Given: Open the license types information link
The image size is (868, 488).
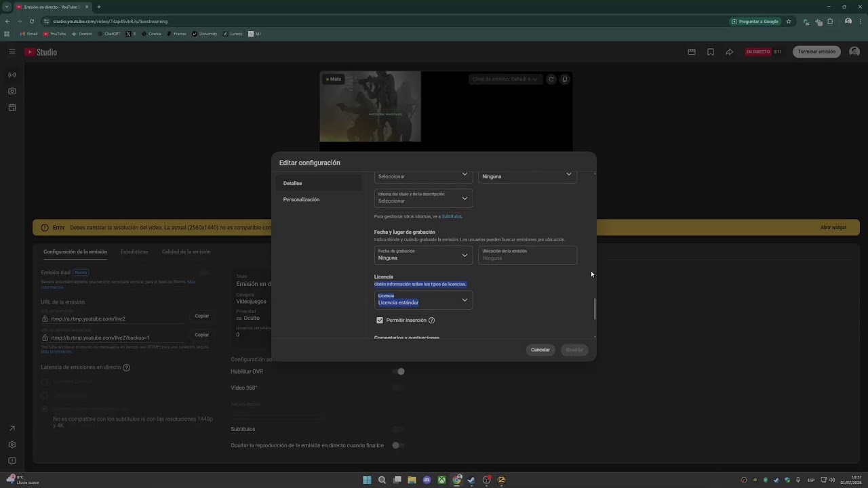Looking at the screenshot, I should coord(420,284).
